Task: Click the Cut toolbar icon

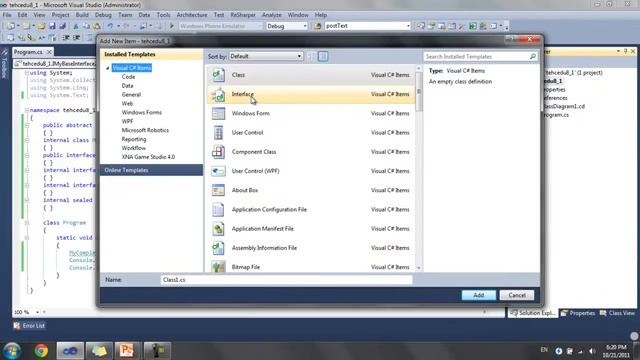Action: 76,26
